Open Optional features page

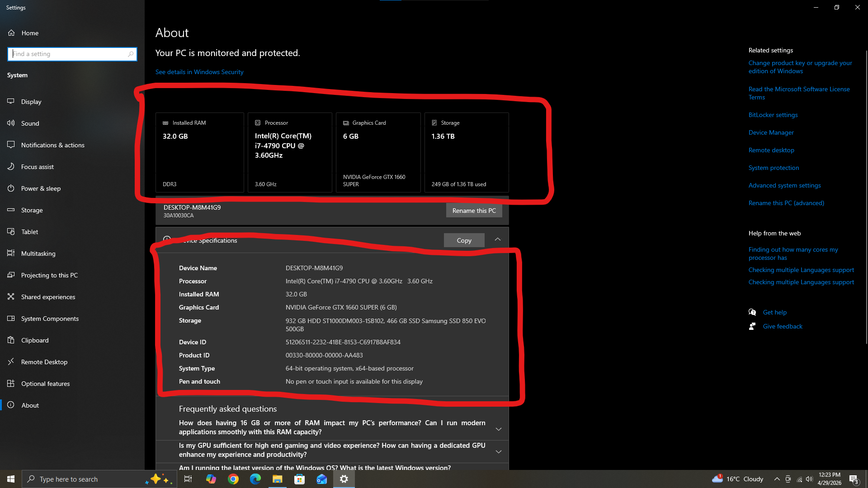click(72, 384)
